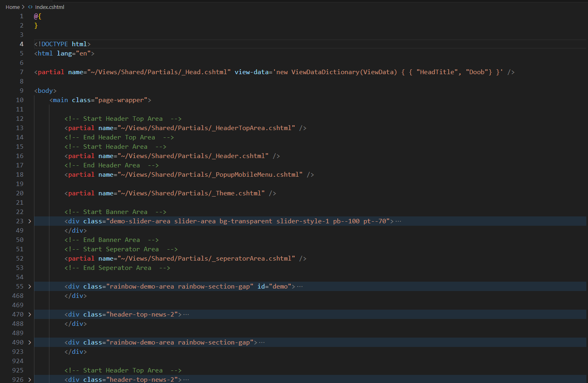The image size is (588, 383).
Task: Click the folded ellipsis on line 926
Action: click(x=186, y=380)
